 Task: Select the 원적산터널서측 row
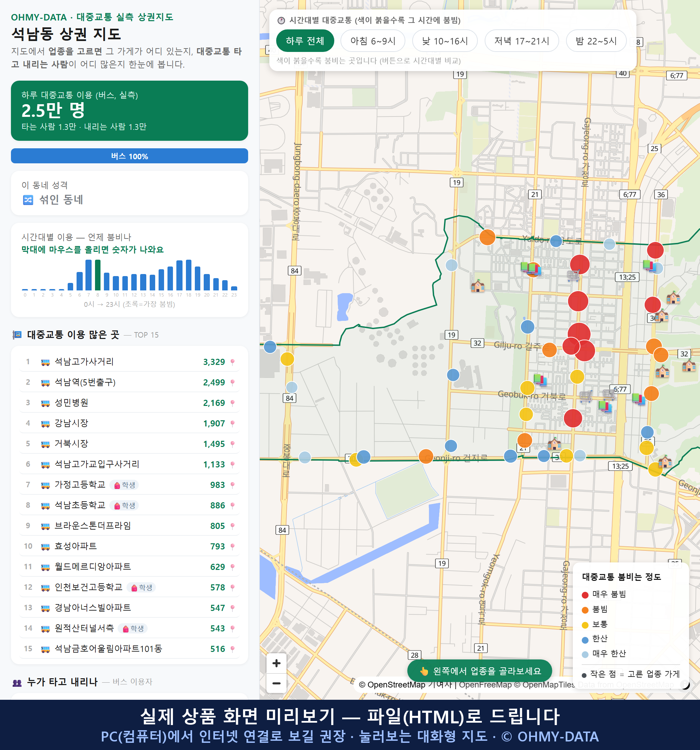click(x=130, y=628)
